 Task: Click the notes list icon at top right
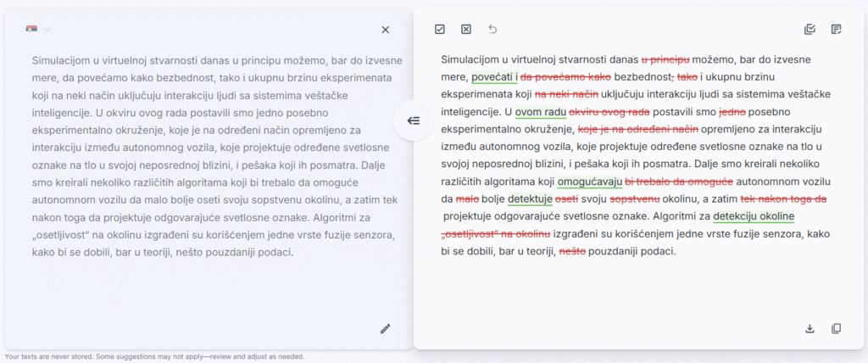pyautogui.click(x=837, y=30)
